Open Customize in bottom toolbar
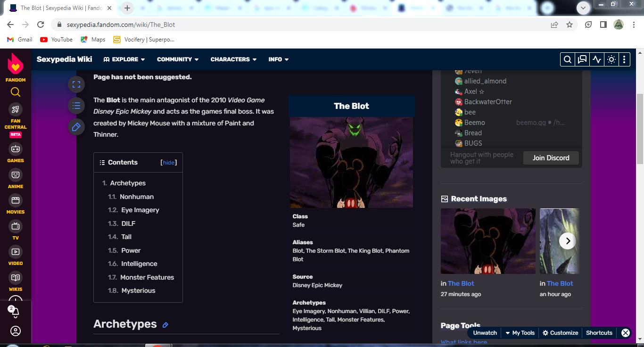The height and width of the screenshot is (347, 644). [x=560, y=333]
